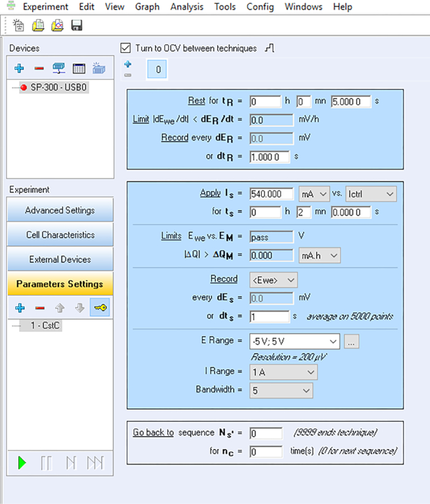Open the Ictrl vs. reference dropdown
This screenshot has height=504, width=430.
click(x=371, y=194)
